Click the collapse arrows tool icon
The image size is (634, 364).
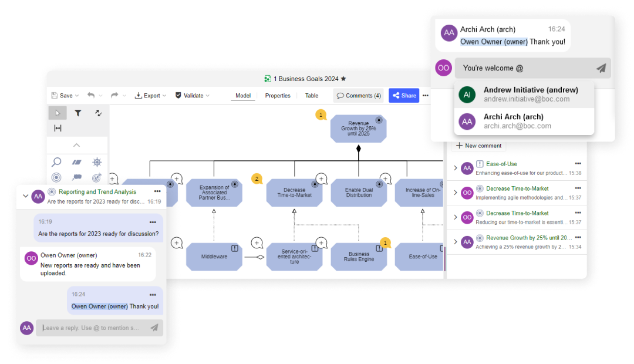98,113
